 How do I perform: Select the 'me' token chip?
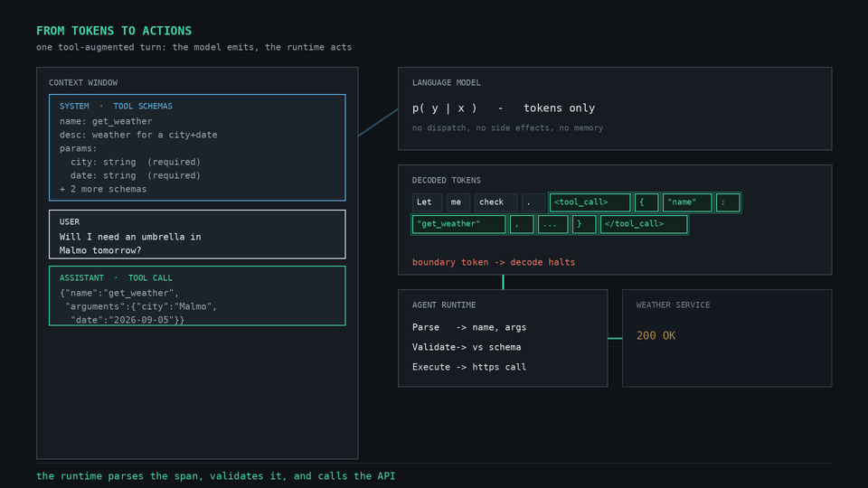tap(458, 202)
